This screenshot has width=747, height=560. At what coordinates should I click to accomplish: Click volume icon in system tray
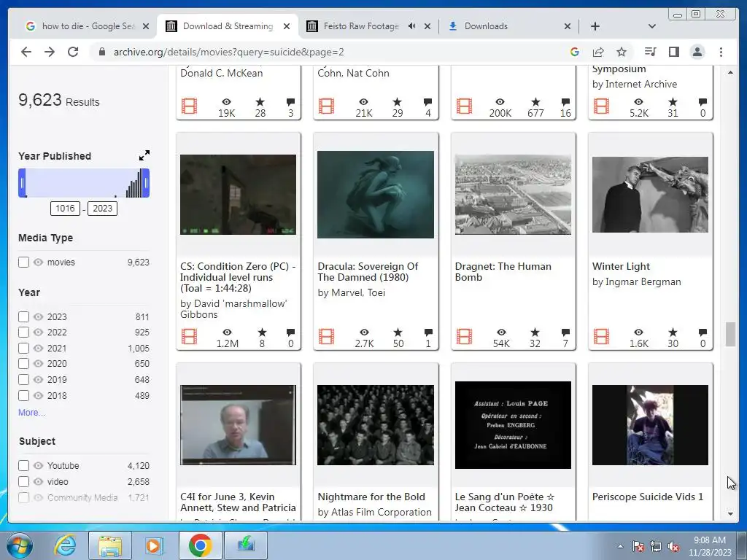click(x=673, y=546)
